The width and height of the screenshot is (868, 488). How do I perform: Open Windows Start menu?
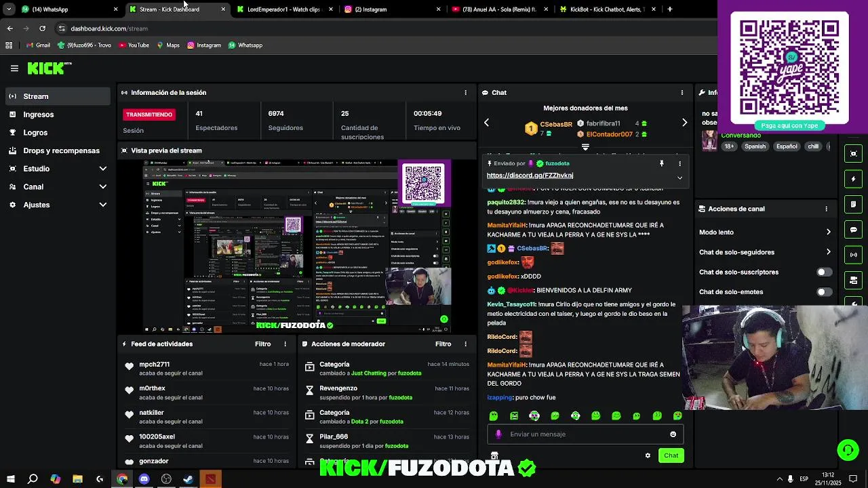click(x=10, y=479)
